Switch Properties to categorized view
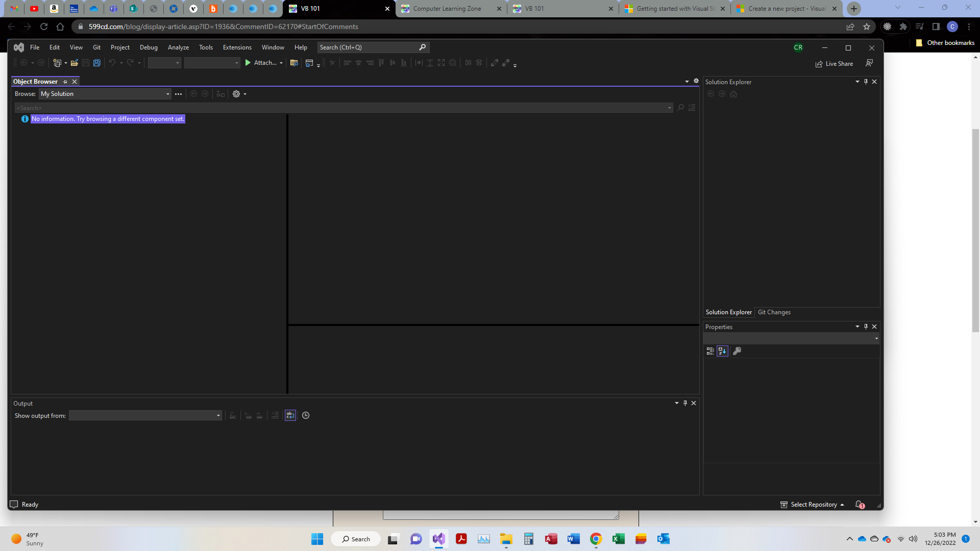Screen dimensions: 980x551 (x=709, y=350)
